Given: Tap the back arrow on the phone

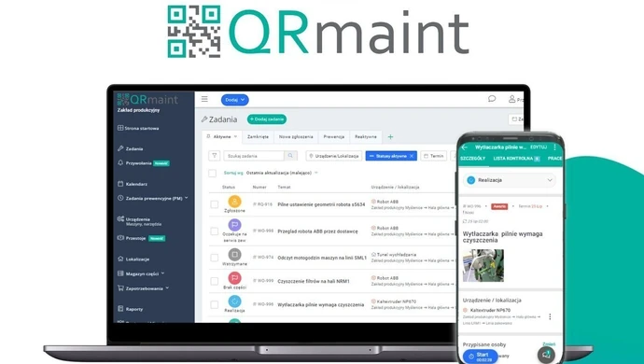Looking at the screenshot, I should coord(465,147).
